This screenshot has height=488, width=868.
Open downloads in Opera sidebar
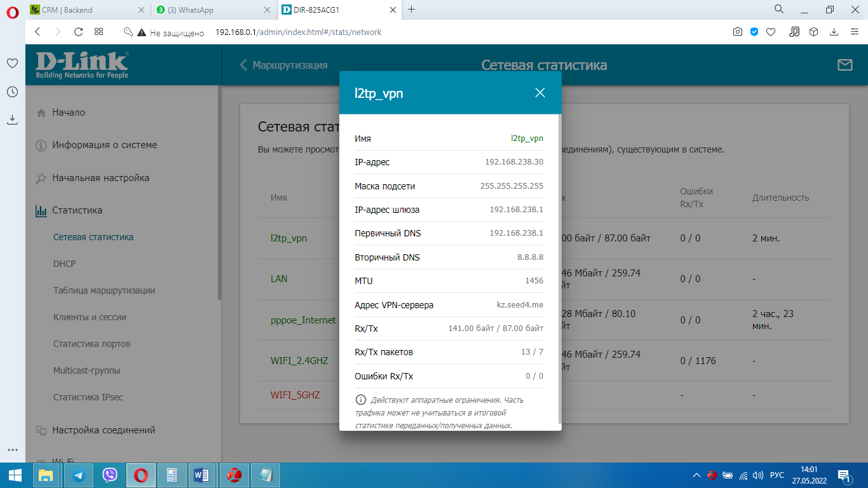[x=12, y=119]
